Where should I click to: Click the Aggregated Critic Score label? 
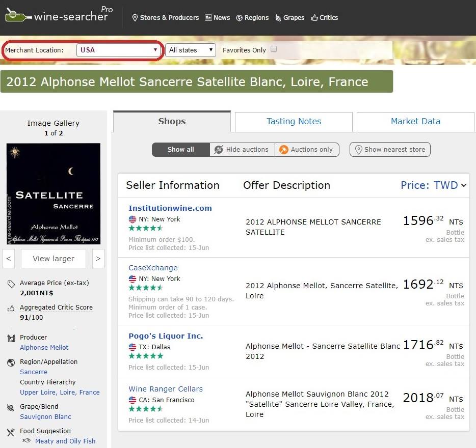(x=56, y=307)
